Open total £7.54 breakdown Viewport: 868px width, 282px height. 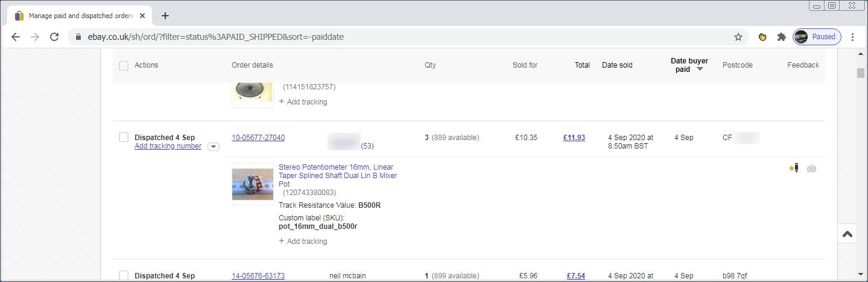click(575, 276)
